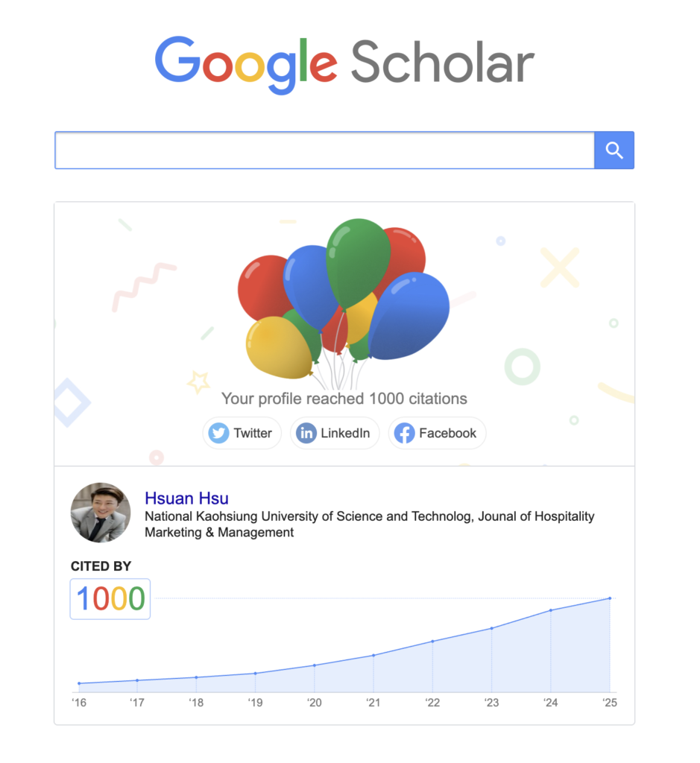The height and width of the screenshot is (763, 700).
Task: Share on Twitter via bird icon
Action: tap(218, 433)
